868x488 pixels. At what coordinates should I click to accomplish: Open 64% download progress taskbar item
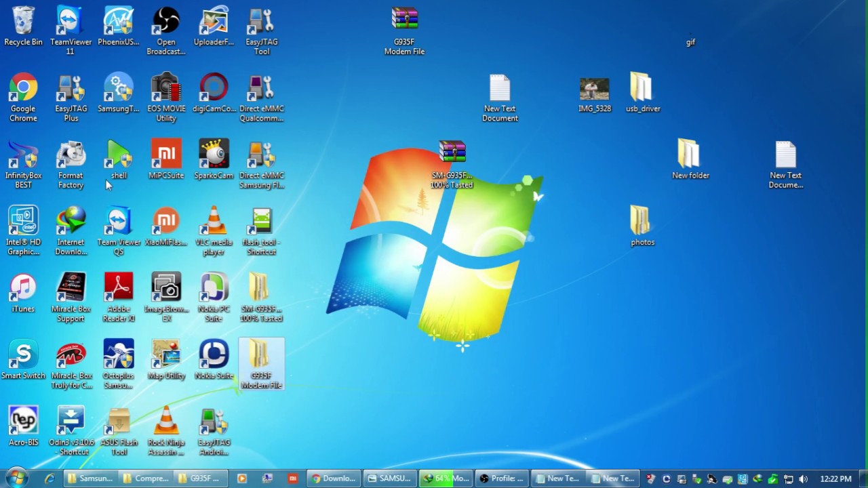click(446, 479)
